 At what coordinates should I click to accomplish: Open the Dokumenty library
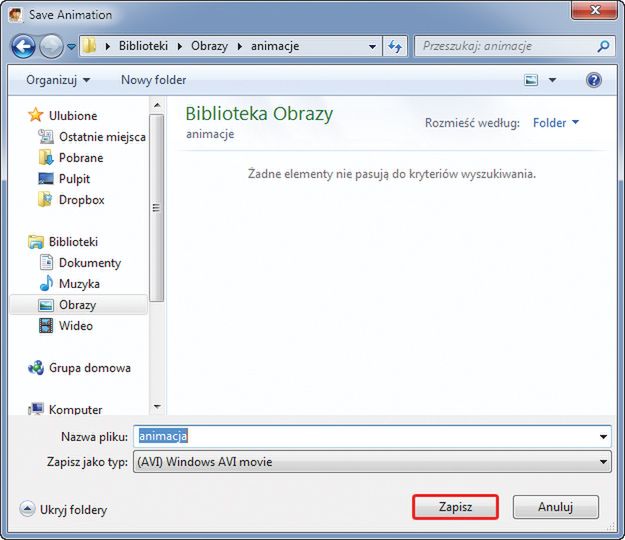click(90, 263)
